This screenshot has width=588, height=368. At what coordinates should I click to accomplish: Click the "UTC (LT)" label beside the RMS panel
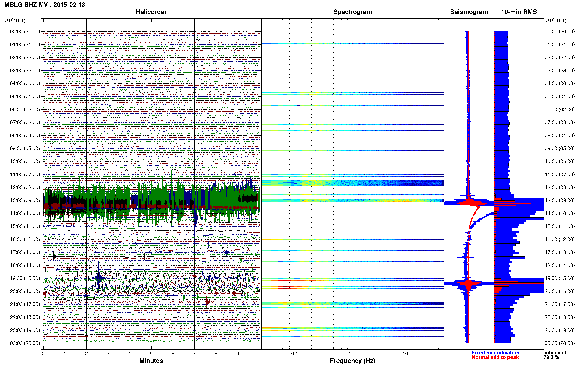click(556, 20)
